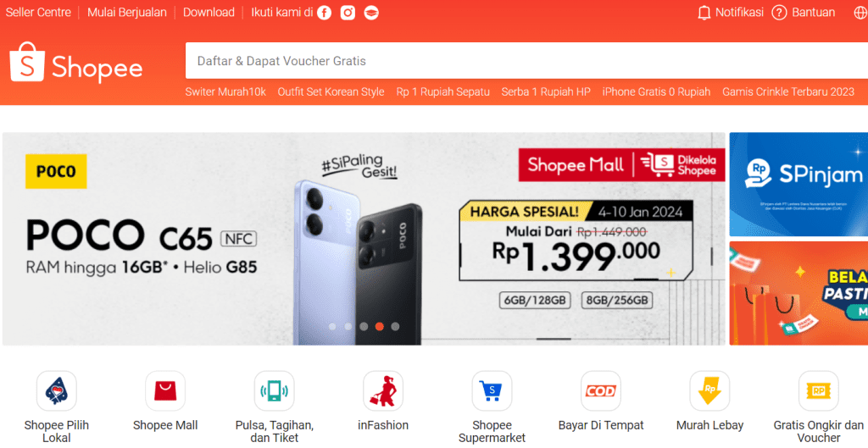The height and width of the screenshot is (448, 868).
Task: Open the Shopee Pilih Lokal category icon
Action: click(57, 391)
